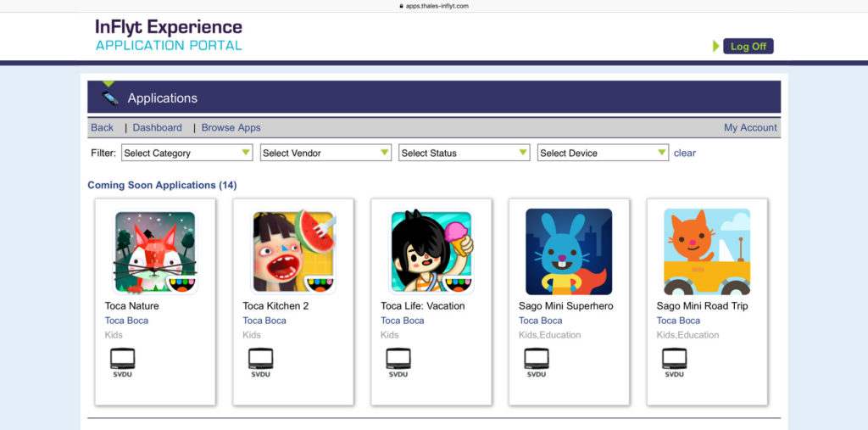Click the SVDU icon under Toca Life: Vacation
This screenshot has height=430, width=868.
click(x=398, y=362)
